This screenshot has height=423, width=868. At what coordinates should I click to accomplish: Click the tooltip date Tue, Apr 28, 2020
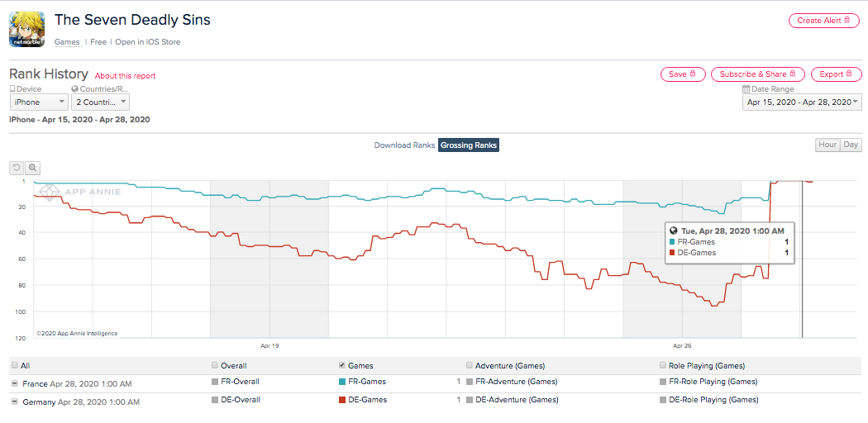[732, 231]
